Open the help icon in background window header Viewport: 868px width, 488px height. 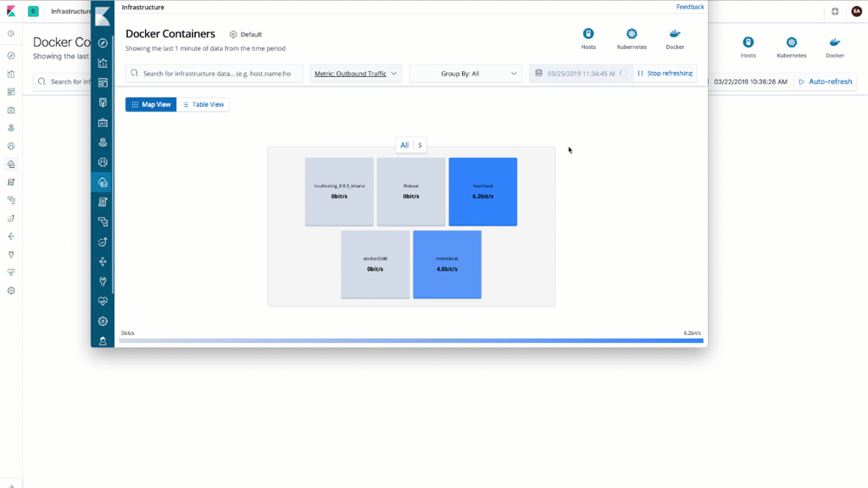(835, 11)
